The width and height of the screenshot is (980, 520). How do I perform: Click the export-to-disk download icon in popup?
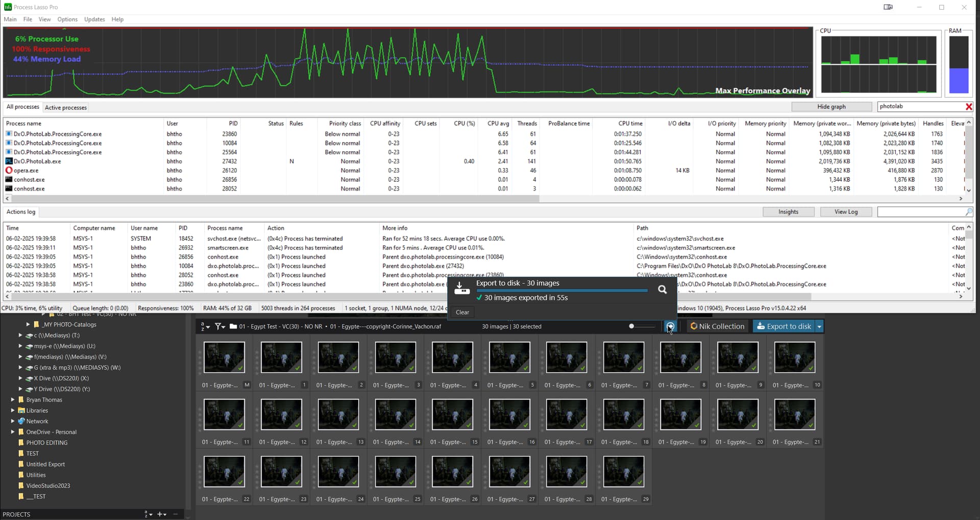tap(461, 288)
